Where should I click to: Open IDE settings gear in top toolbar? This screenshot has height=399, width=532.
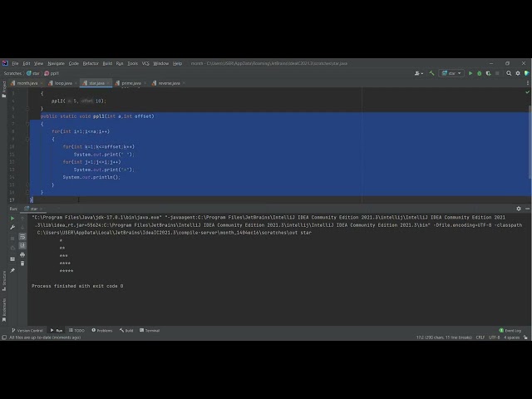518,73
